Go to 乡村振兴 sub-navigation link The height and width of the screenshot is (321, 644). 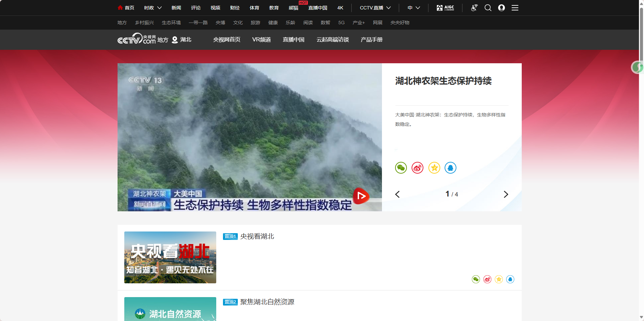(144, 23)
